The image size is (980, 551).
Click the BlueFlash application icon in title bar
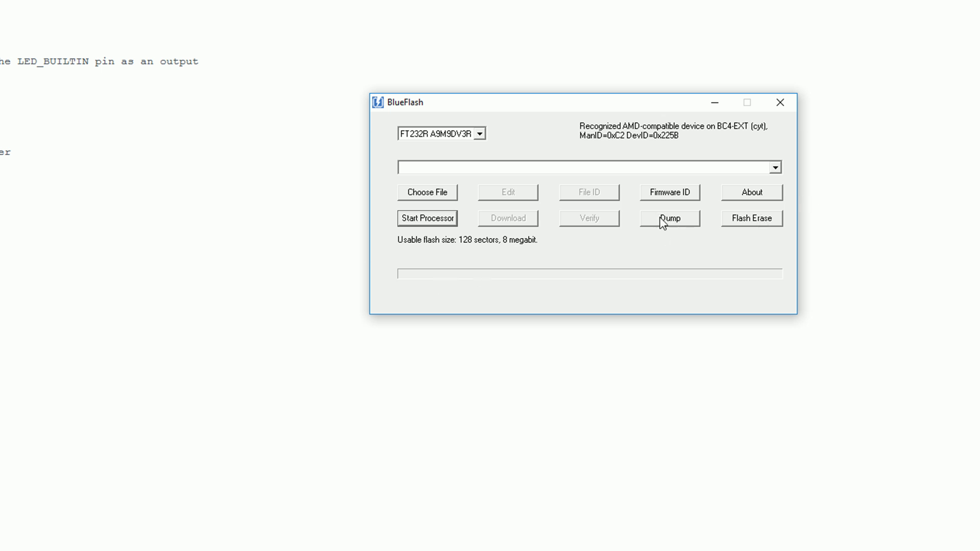377,102
